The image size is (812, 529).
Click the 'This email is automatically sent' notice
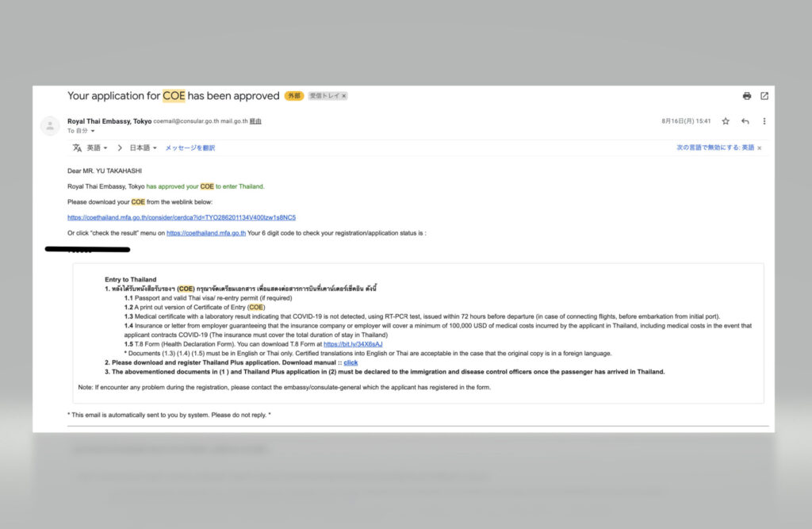(x=170, y=415)
